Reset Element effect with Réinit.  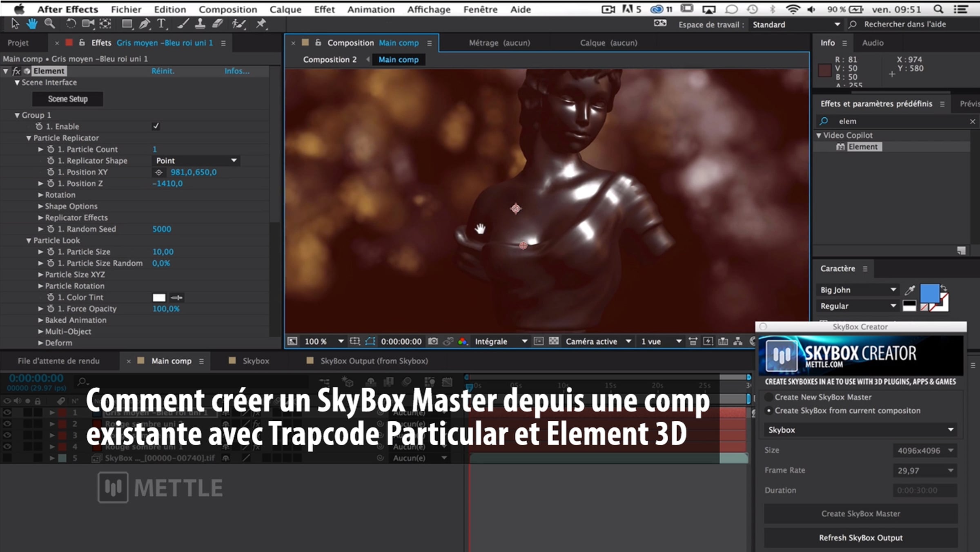point(163,71)
